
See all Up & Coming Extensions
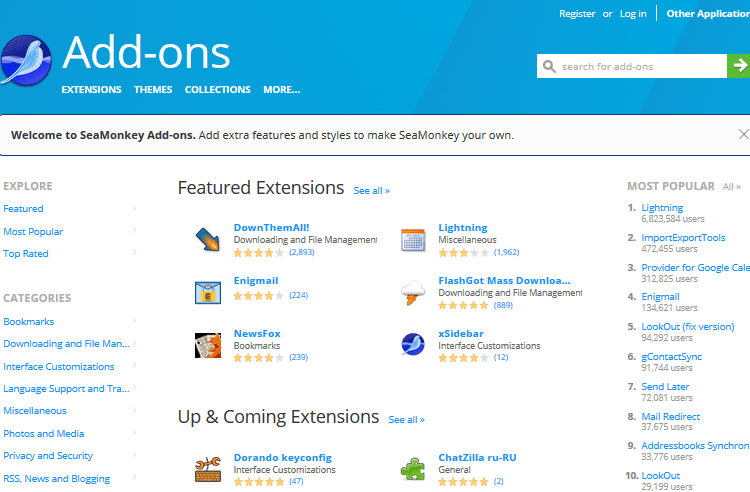407,419
